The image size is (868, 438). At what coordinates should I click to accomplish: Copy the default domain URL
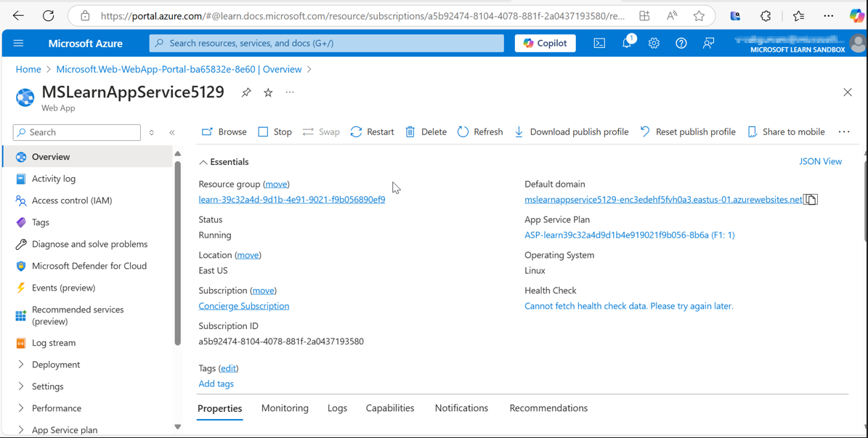(x=811, y=199)
